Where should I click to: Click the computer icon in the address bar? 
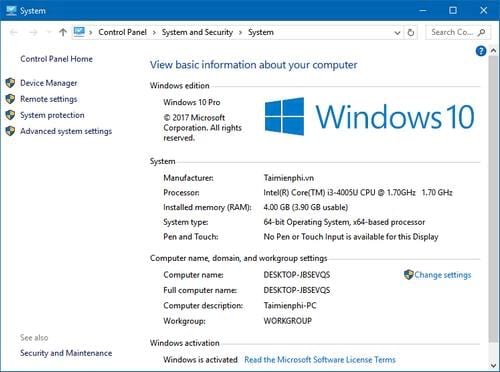click(x=79, y=32)
